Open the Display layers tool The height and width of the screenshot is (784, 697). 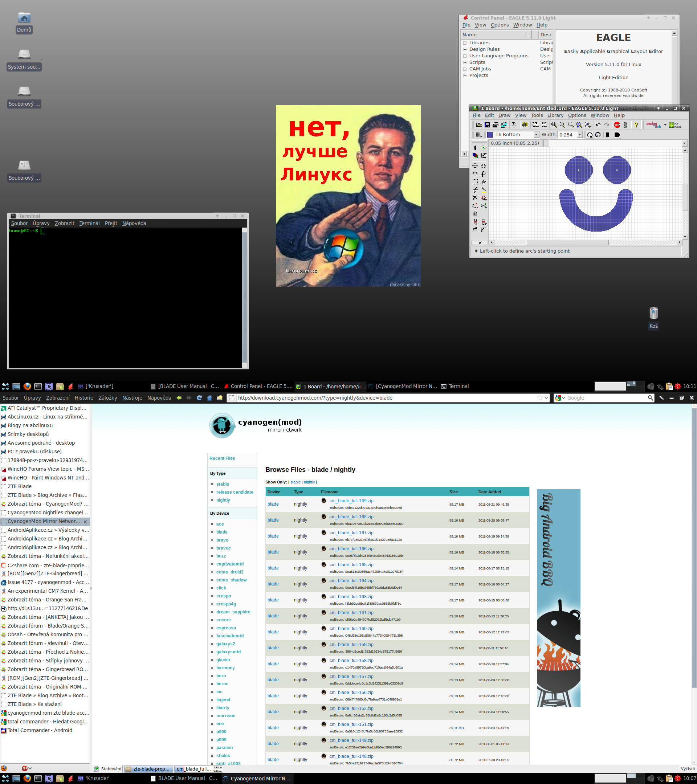pos(475,156)
